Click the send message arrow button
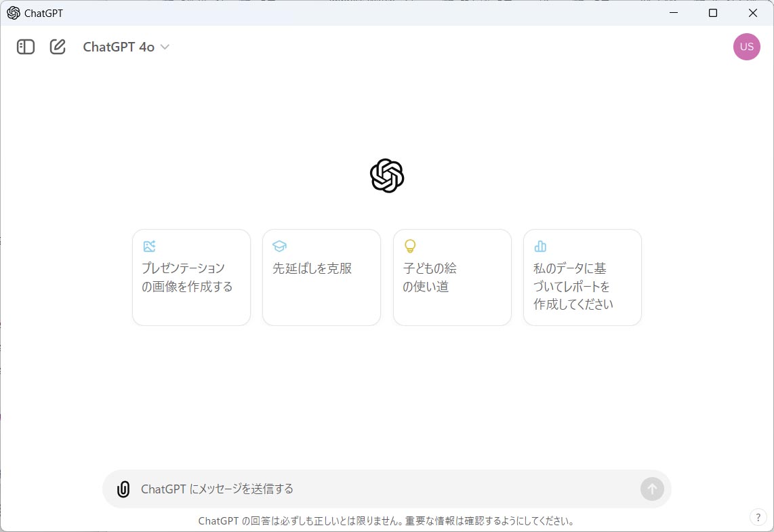The height and width of the screenshot is (532, 774). tap(652, 489)
